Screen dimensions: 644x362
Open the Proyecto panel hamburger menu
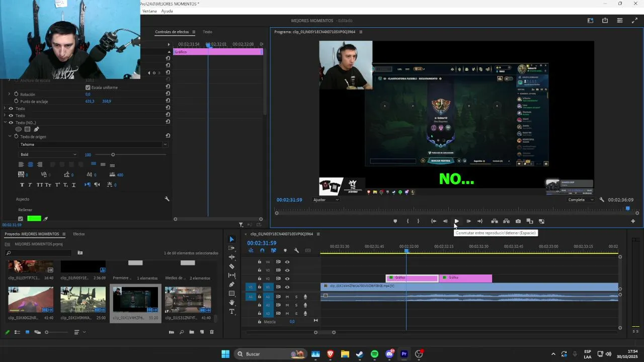pyautogui.click(x=64, y=234)
